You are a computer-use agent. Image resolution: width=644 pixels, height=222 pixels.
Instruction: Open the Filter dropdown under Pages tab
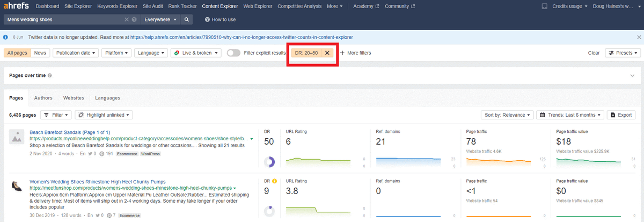click(x=56, y=115)
